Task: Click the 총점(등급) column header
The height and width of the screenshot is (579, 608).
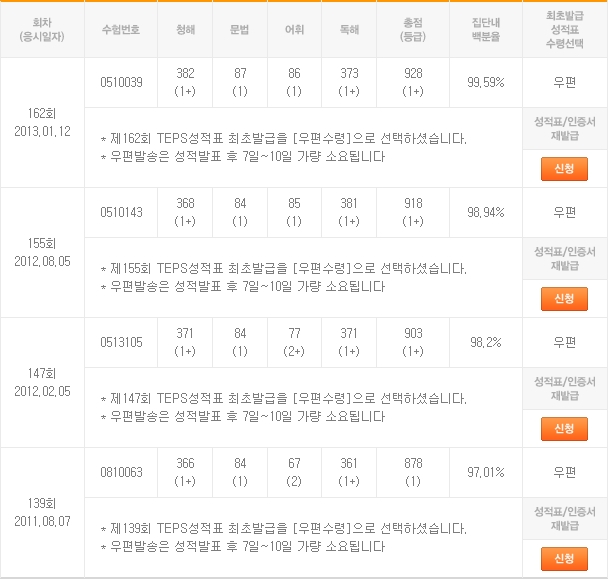Action: (x=413, y=29)
